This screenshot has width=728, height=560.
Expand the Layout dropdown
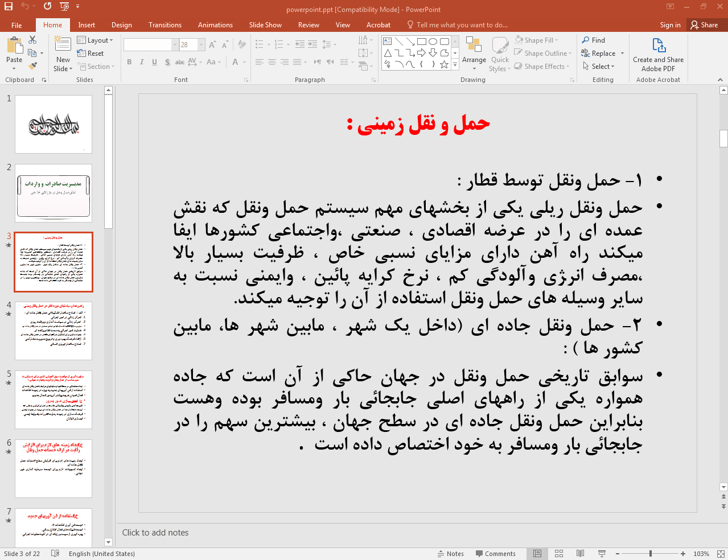coord(95,40)
